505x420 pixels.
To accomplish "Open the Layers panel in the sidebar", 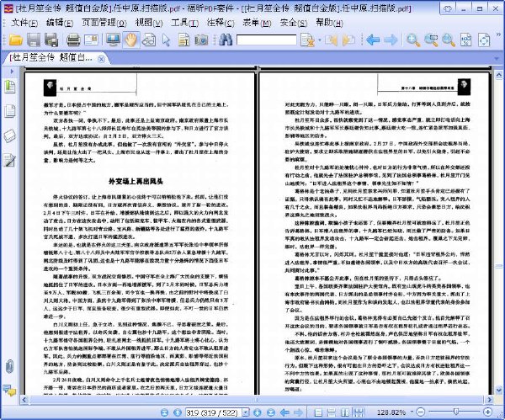I will (9, 136).
